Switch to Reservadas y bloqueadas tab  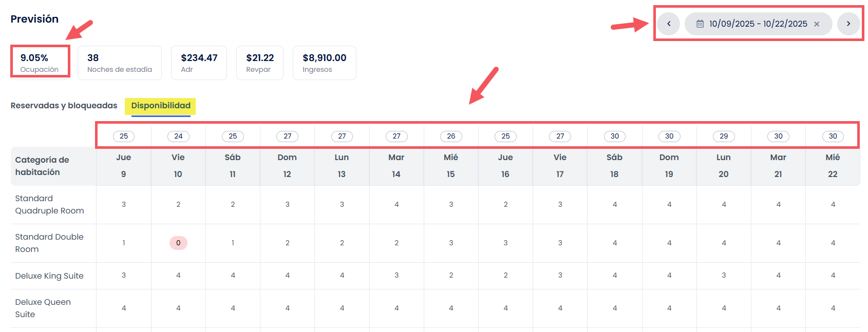pos(64,106)
